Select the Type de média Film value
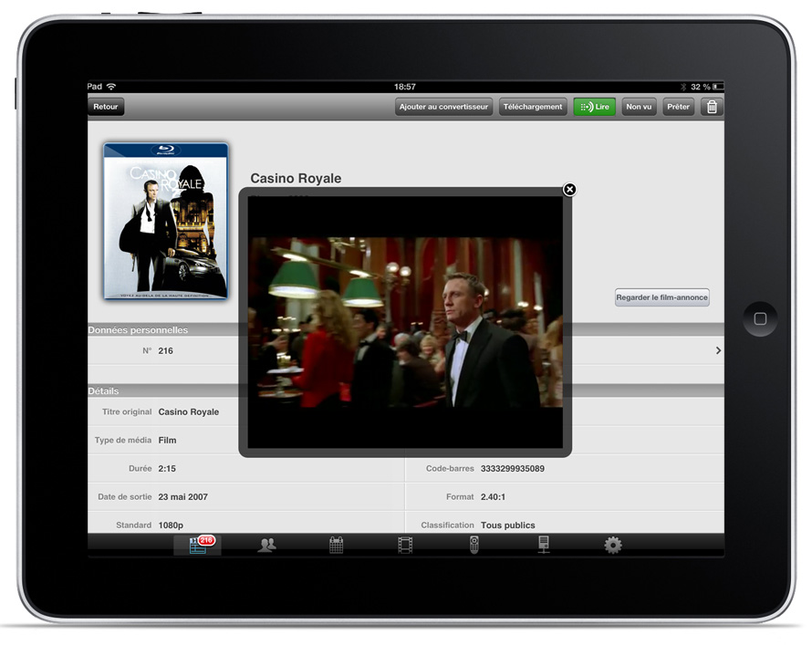The width and height of the screenshot is (812, 645). 167,440
